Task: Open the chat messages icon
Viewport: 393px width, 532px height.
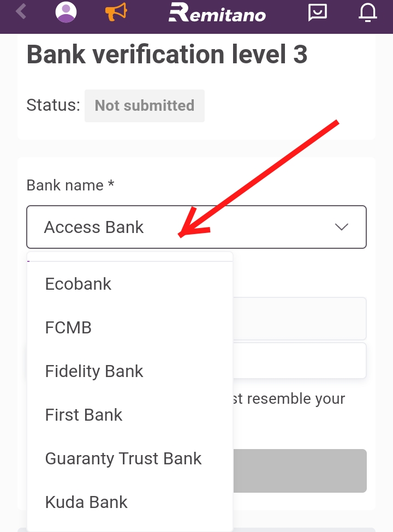Action: [x=317, y=12]
